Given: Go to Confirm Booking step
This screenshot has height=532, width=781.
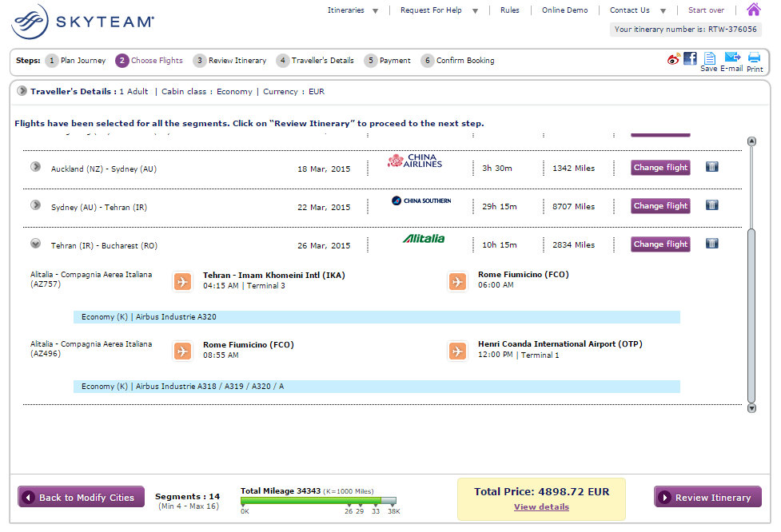Looking at the screenshot, I should tap(465, 61).
